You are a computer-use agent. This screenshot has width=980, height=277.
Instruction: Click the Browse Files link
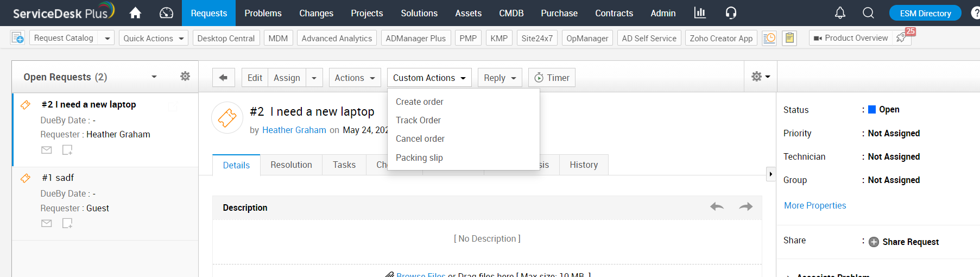click(x=420, y=274)
